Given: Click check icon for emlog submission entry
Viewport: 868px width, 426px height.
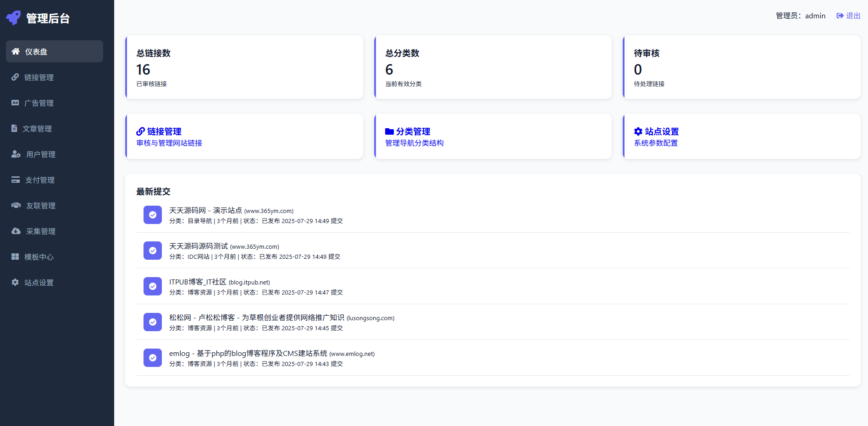Looking at the screenshot, I should pyautogui.click(x=153, y=358).
